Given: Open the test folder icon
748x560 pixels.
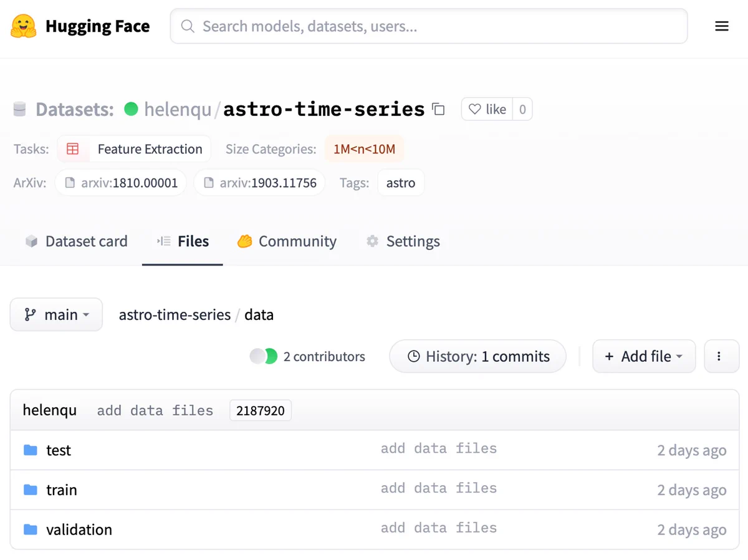Looking at the screenshot, I should point(31,450).
